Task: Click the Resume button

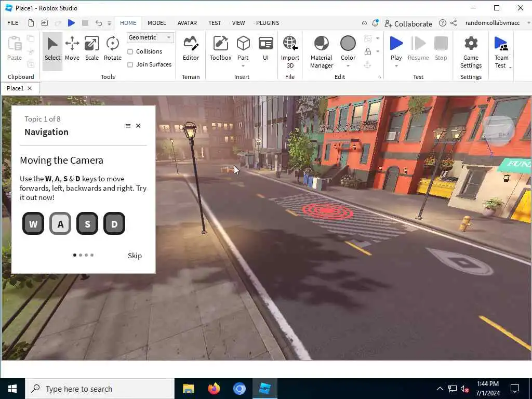Action: click(x=418, y=49)
